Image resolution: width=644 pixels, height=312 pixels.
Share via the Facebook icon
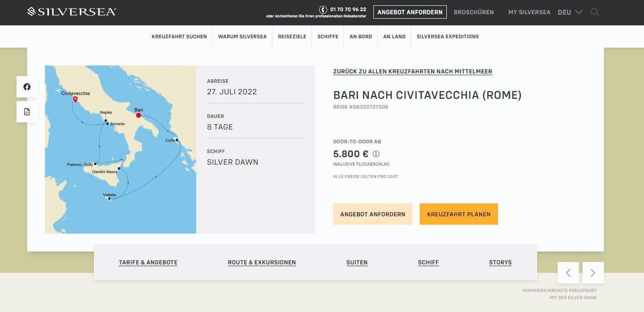click(27, 87)
